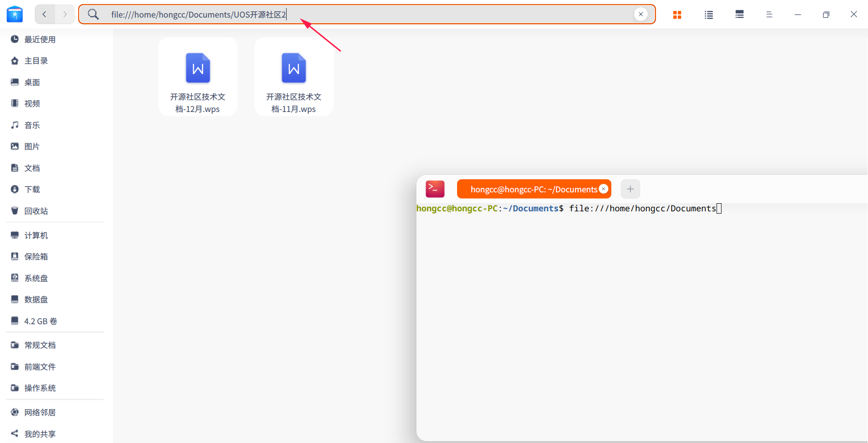This screenshot has width=868, height=443.
Task: Select terminal tab hongcc@hongcc-PC: ~/Documents
Action: pyautogui.click(x=534, y=189)
